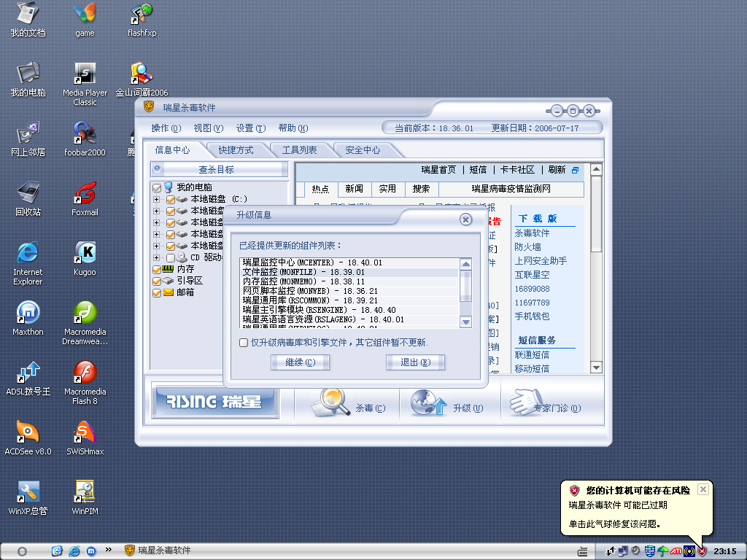
Task: Select the 搜索 tab
Action: [x=421, y=189]
